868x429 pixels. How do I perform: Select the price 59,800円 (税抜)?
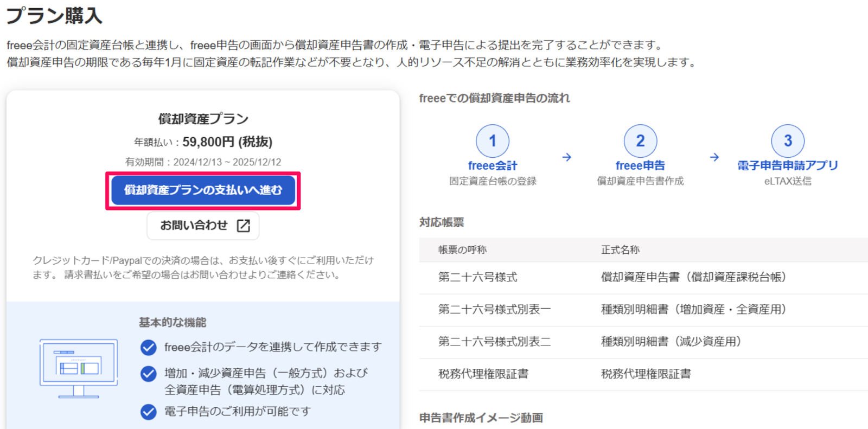[227, 142]
